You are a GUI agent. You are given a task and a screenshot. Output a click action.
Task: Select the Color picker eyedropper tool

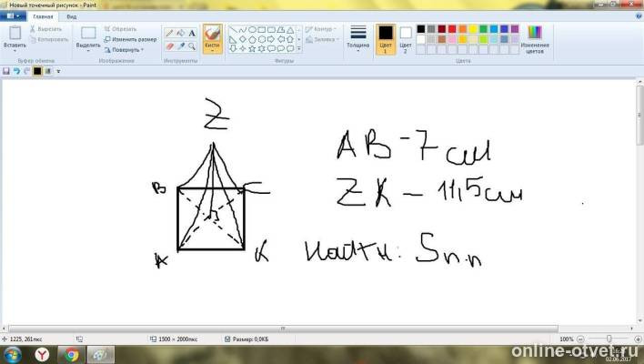tap(180, 46)
